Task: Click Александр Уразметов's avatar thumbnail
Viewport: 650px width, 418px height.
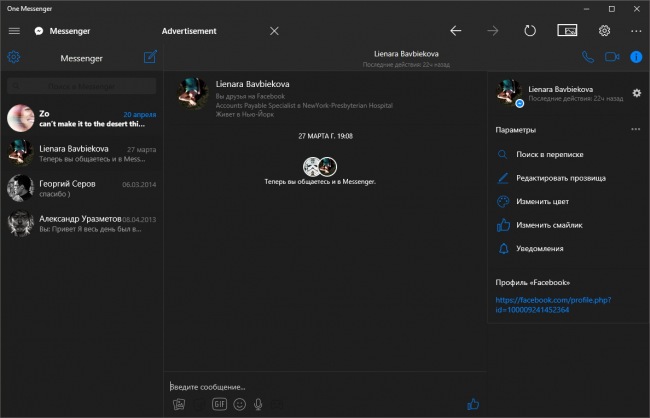Action: click(x=20, y=223)
